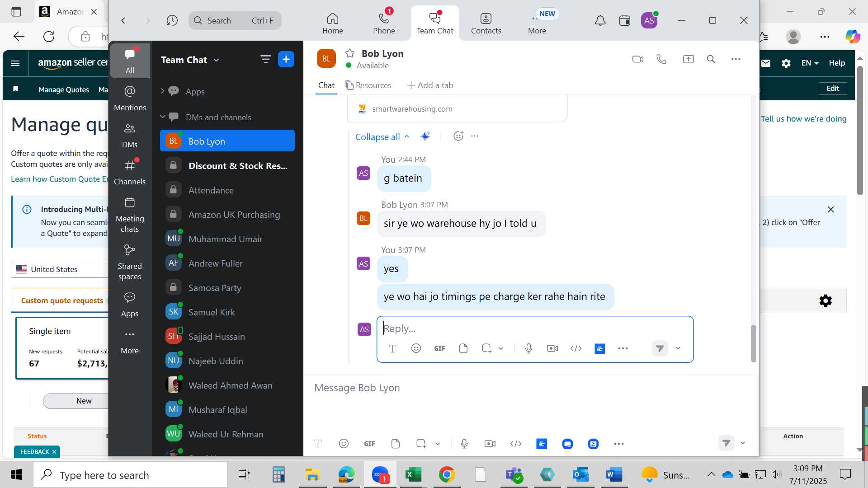
Task: Select Channels in left navigation
Action: click(130, 172)
